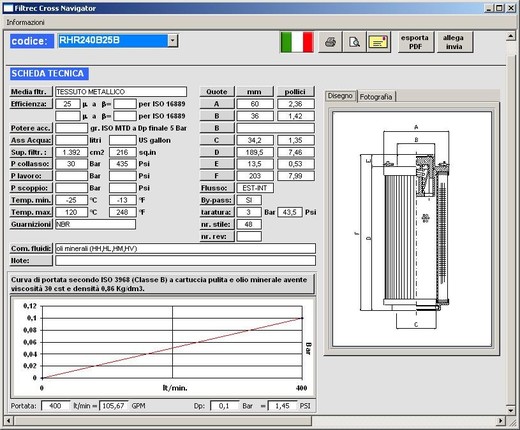Image resolution: width=520 pixels, height=430 pixels.
Task: Click the horizontal scrollbar thumb
Action: click(162, 421)
